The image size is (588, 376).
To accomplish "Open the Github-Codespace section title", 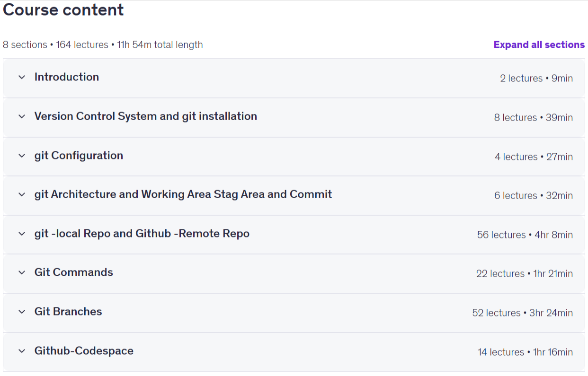I will pos(84,351).
